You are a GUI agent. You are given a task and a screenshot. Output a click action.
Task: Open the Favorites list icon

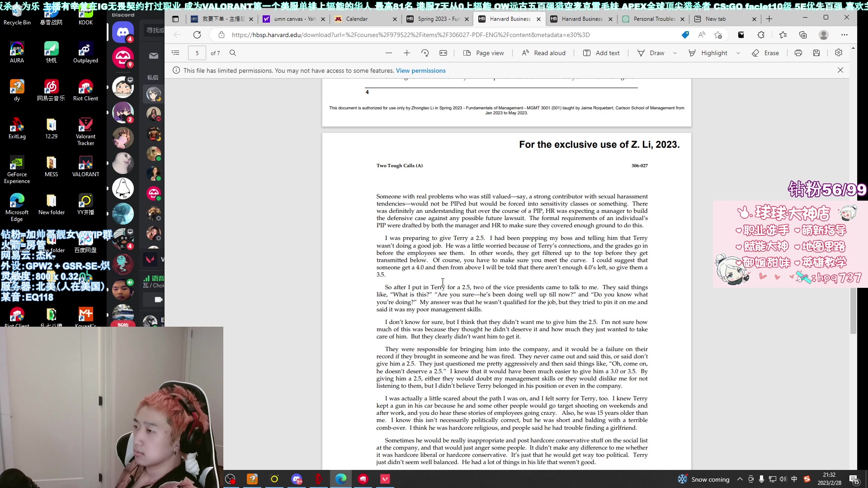783,35
